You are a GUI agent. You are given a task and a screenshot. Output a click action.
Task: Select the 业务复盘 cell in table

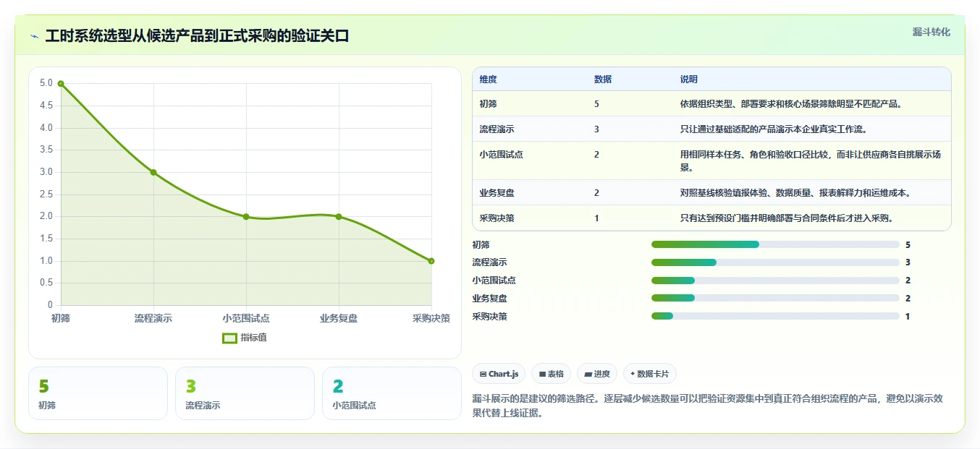497,193
